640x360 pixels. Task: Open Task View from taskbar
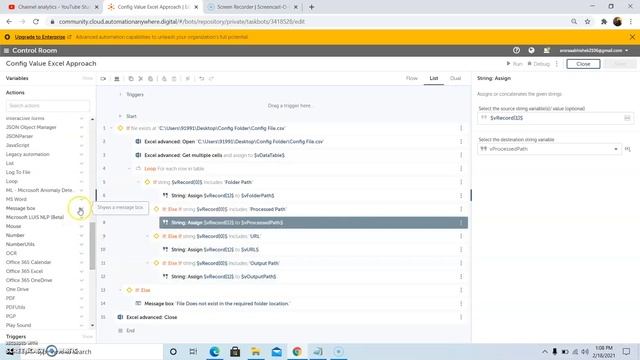(x=193, y=351)
